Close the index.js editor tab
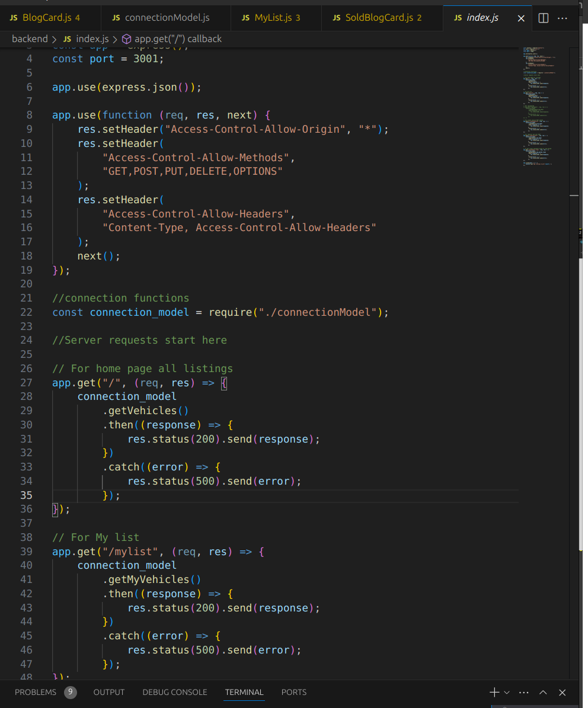This screenshot has height=708, width=588. coord(521,18)
